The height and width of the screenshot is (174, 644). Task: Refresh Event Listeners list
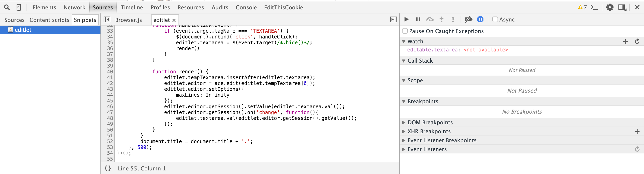click(x=637, y=149)
